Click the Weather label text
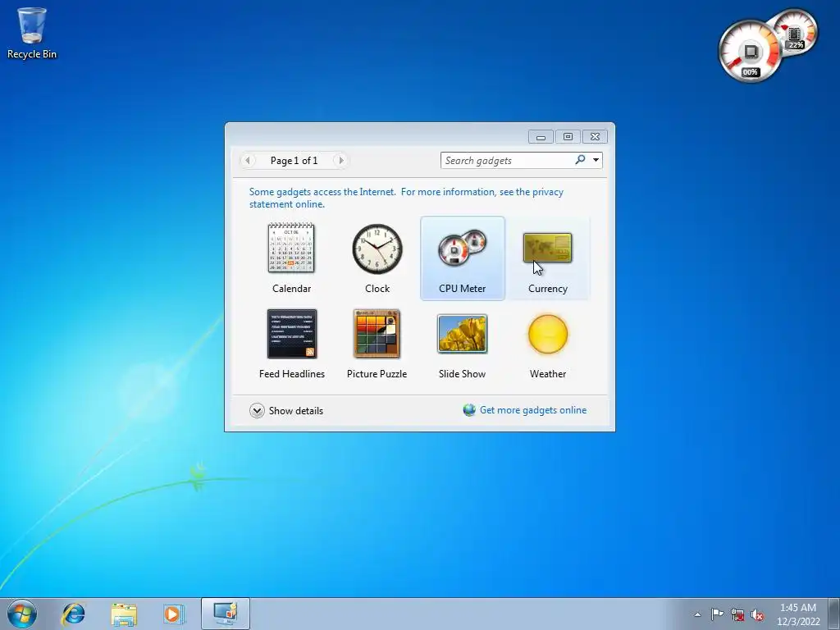The height and width of the screenshot is (630, 840). 547,374
